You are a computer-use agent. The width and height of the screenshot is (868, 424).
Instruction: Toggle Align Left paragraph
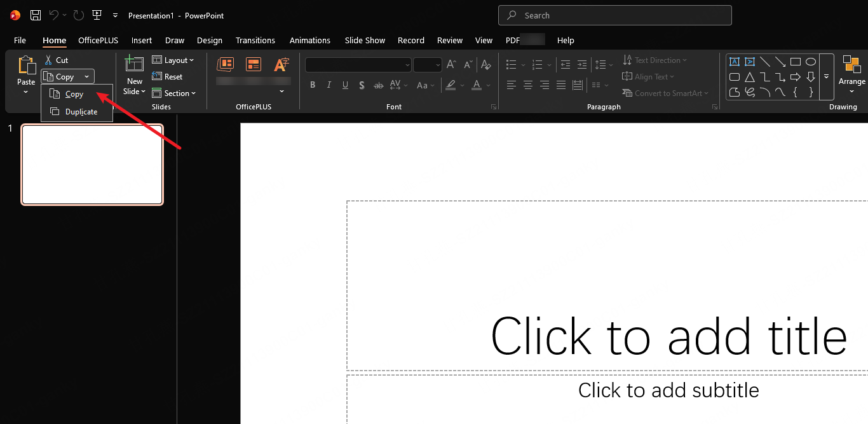coord(512,85)
